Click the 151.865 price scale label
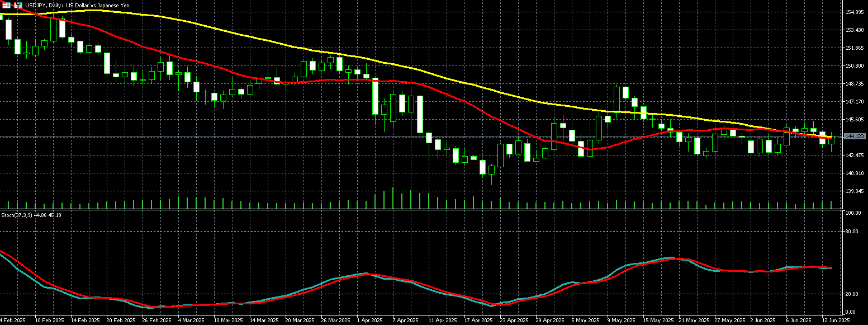The height and width of the screenshot is (325, 868). [x=855, y=48]
